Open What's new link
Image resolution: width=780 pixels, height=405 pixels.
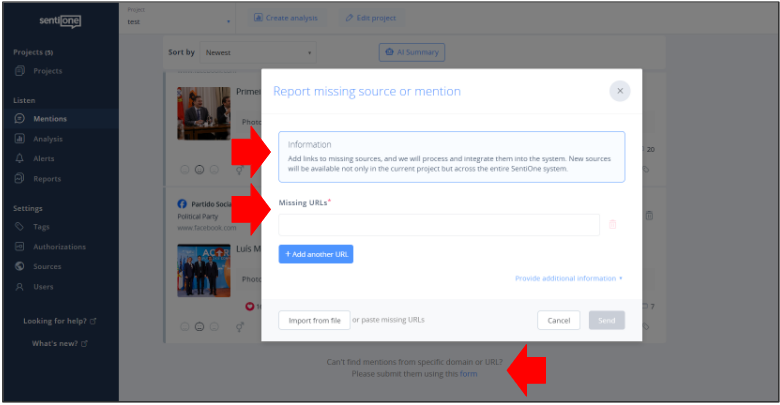click(59, 343)
